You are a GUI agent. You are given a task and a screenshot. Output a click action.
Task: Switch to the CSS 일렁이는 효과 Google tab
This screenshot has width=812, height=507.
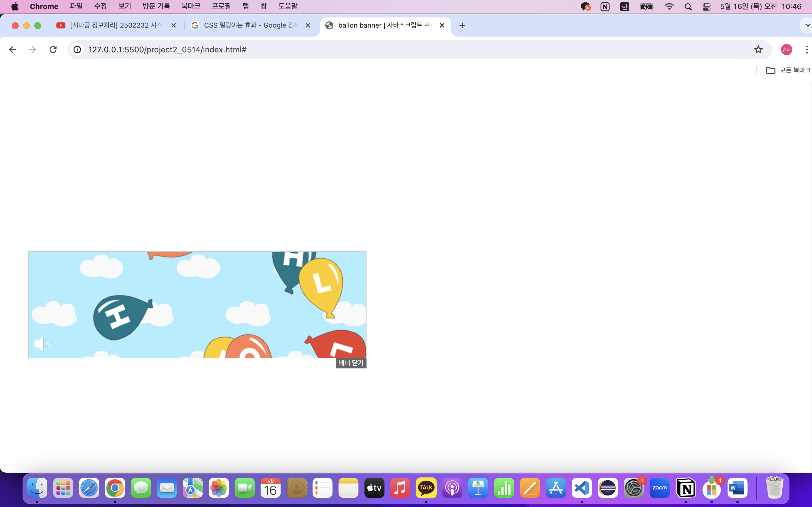click(250, 25)
